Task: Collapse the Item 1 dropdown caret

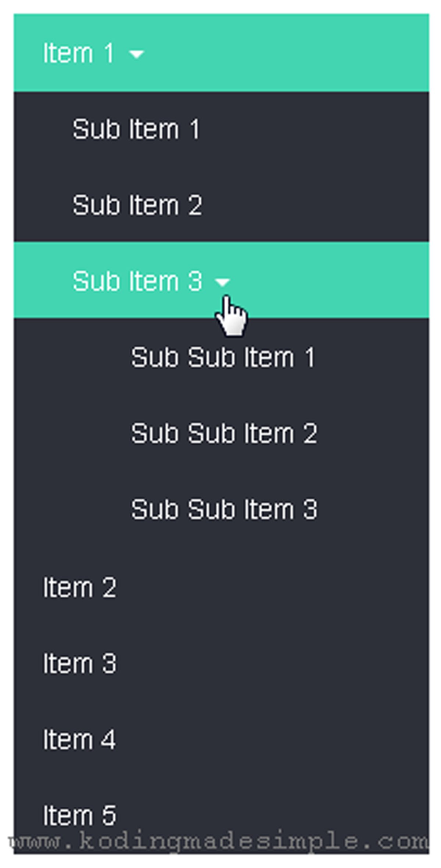Action: click(137, 54)
